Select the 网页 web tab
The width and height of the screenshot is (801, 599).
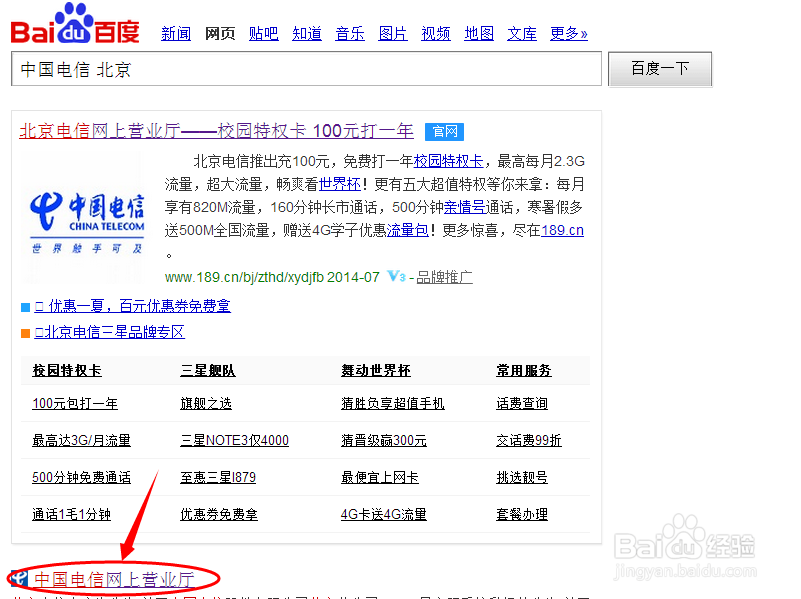pyautogui.click(x=220, y=34)
